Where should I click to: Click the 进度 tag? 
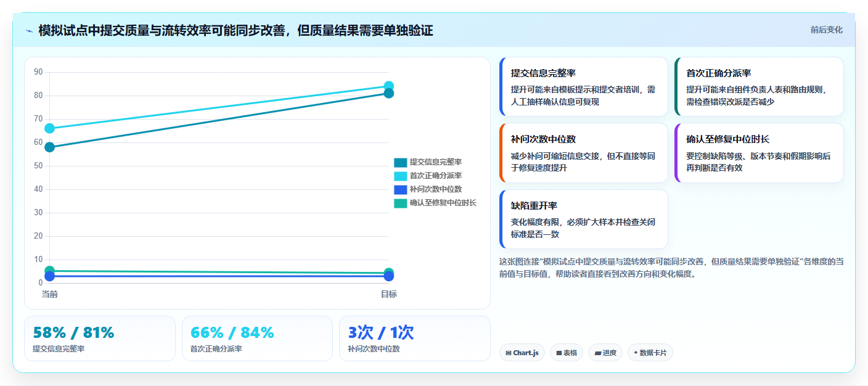pyautogui.click(x=605, y=353)
